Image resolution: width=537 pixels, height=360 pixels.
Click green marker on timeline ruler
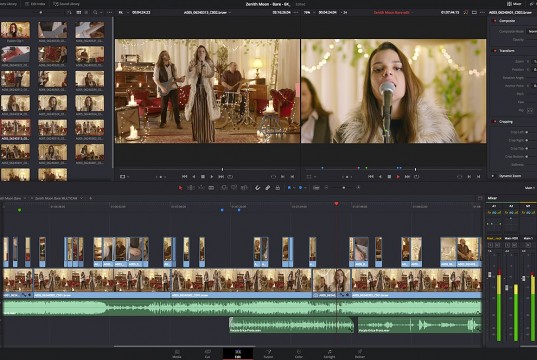coord(20,210)
